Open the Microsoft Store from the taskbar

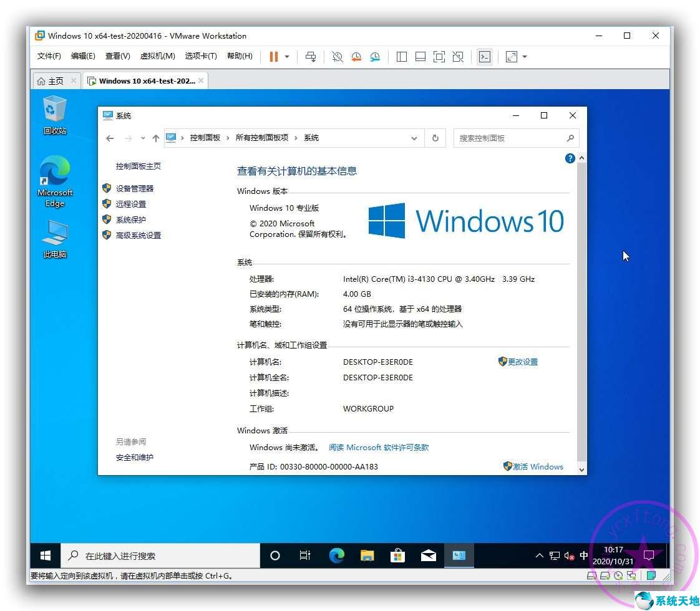[x=397, y=555]
